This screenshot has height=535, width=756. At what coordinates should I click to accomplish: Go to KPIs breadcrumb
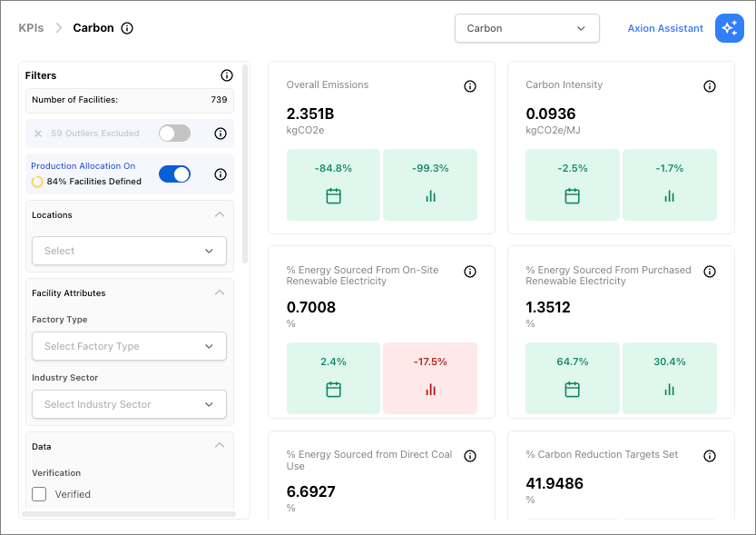tap(31, 28)
